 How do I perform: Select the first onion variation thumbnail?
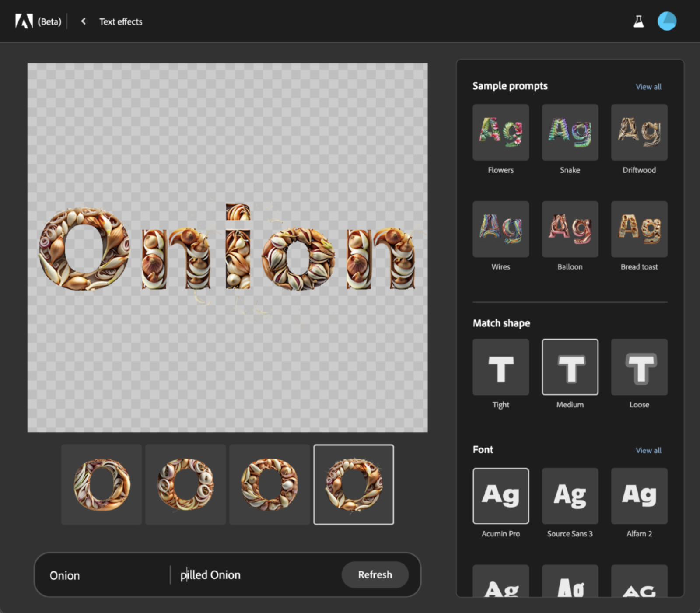point(101,484)
